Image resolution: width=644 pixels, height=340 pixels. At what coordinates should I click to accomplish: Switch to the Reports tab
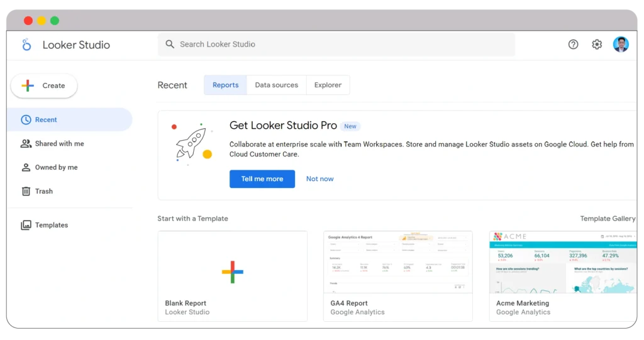tap(226, 85)
